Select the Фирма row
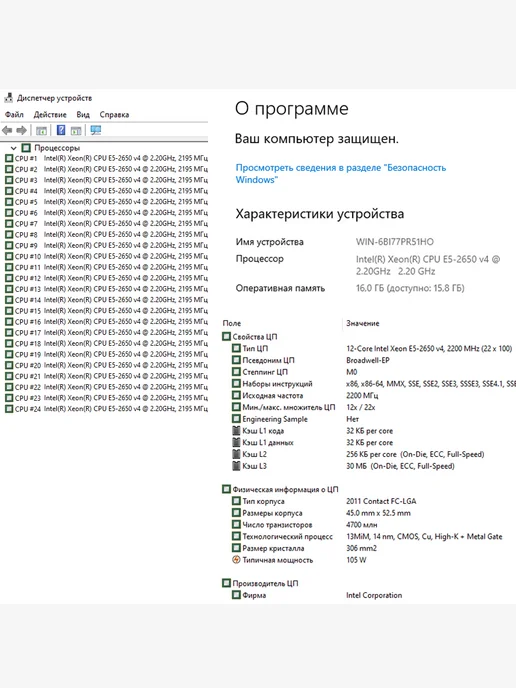This screenshot has width=516, height=688. 317,595
